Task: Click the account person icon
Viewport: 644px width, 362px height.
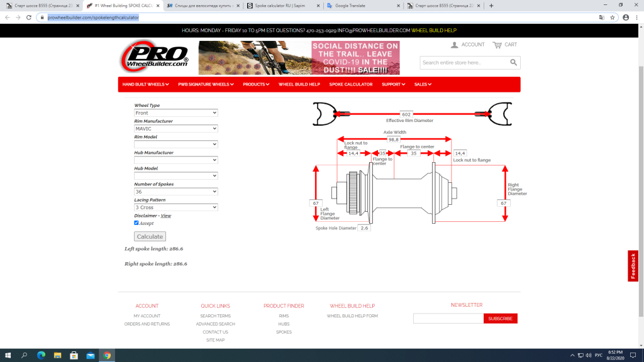Action: coord(454,45)
